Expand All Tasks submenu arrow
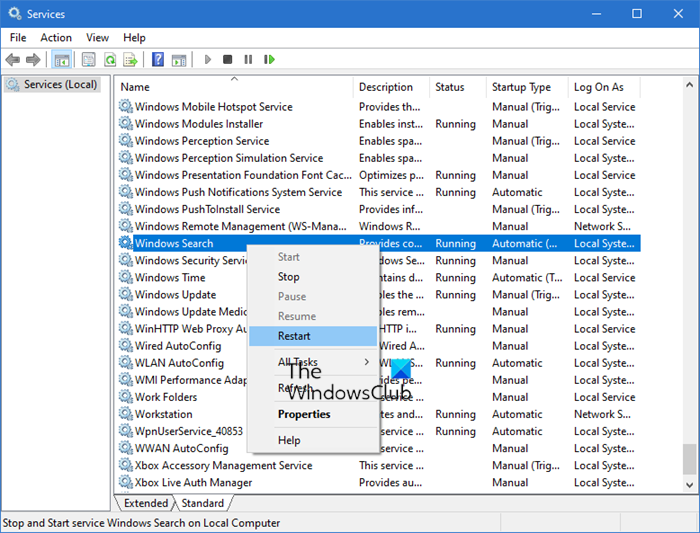 click(x=367, y=362)
